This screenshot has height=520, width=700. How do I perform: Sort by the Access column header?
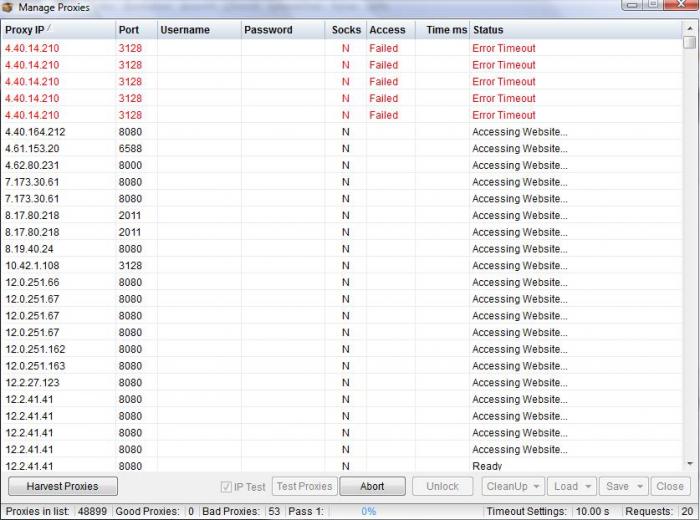tap(391, 30)
